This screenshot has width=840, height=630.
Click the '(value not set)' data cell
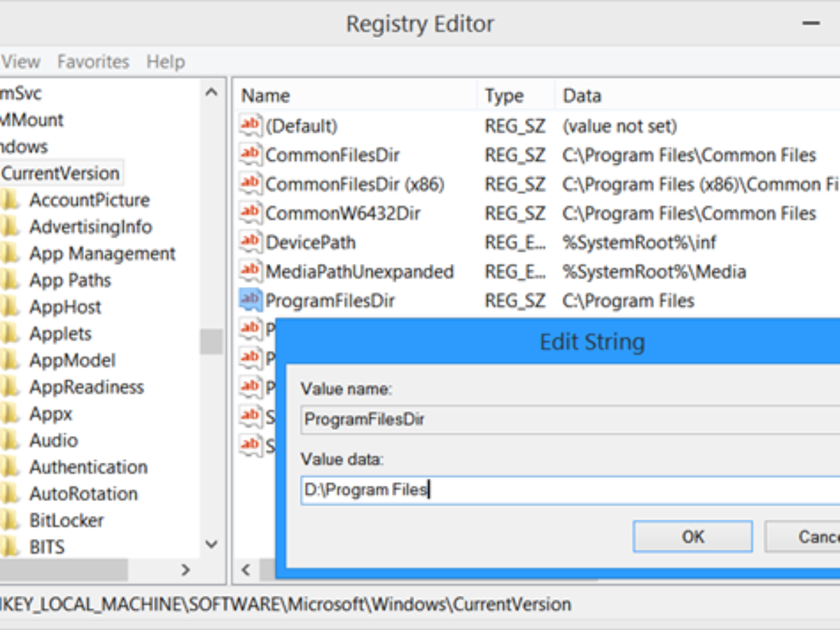(x=619, y=126)
